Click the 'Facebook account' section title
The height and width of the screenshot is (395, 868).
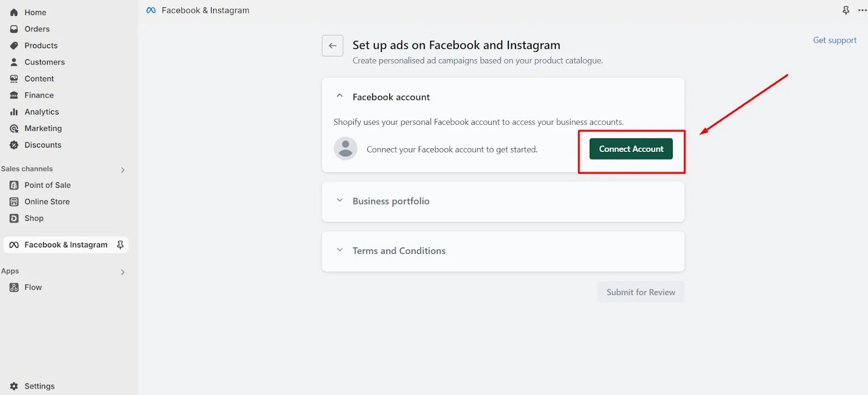(x=391, y=97)
